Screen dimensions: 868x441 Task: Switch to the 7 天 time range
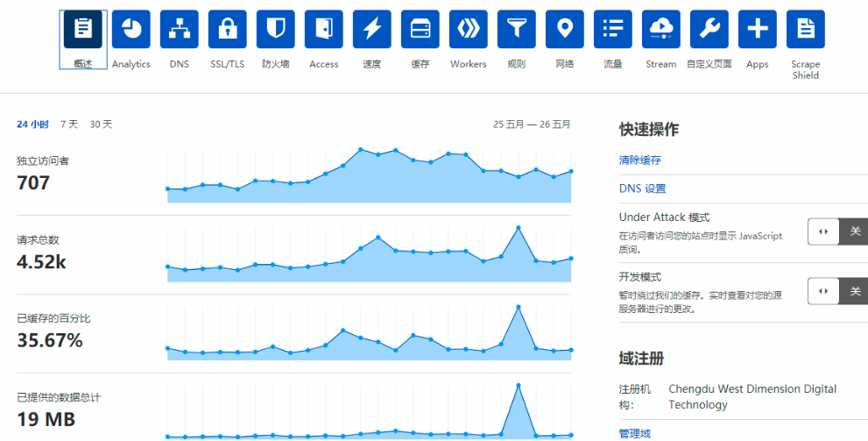(x=69, y=124)
